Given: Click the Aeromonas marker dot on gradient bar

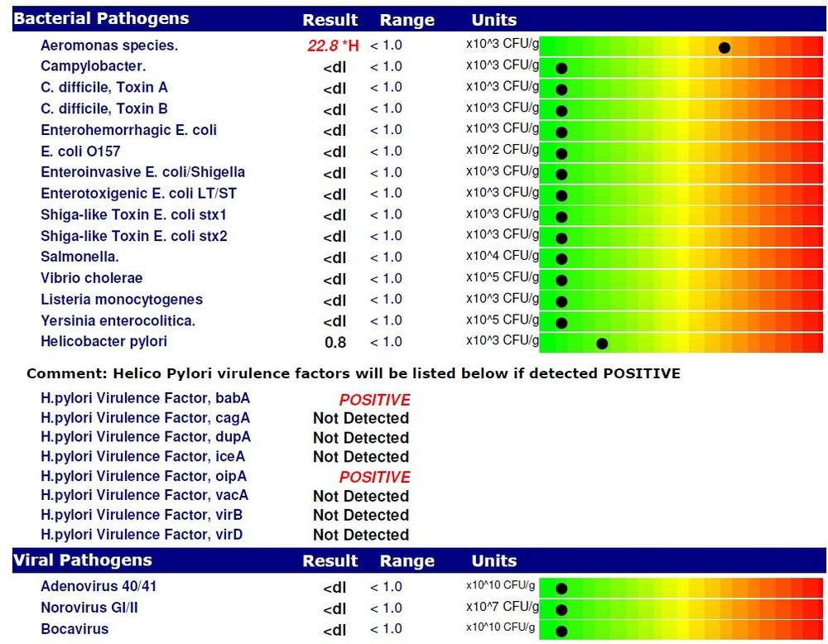Looking at the screenshot, I should (724, 48).
